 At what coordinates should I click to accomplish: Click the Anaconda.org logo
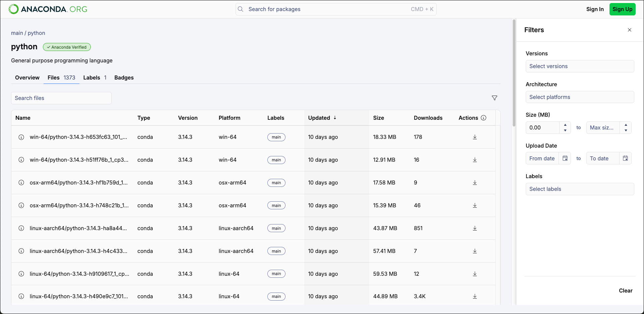coord(48,9)
